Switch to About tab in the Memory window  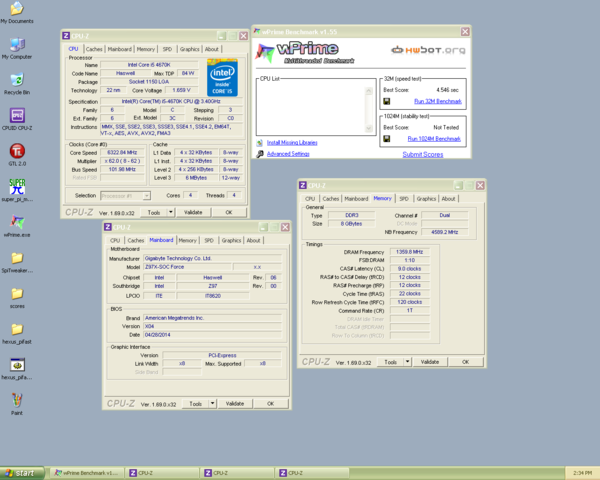click(x=448, y=199)
